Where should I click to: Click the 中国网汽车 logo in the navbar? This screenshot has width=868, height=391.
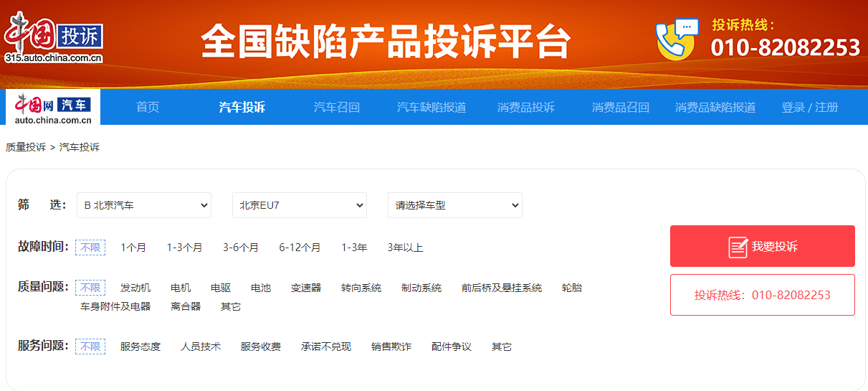click(53, 108)
